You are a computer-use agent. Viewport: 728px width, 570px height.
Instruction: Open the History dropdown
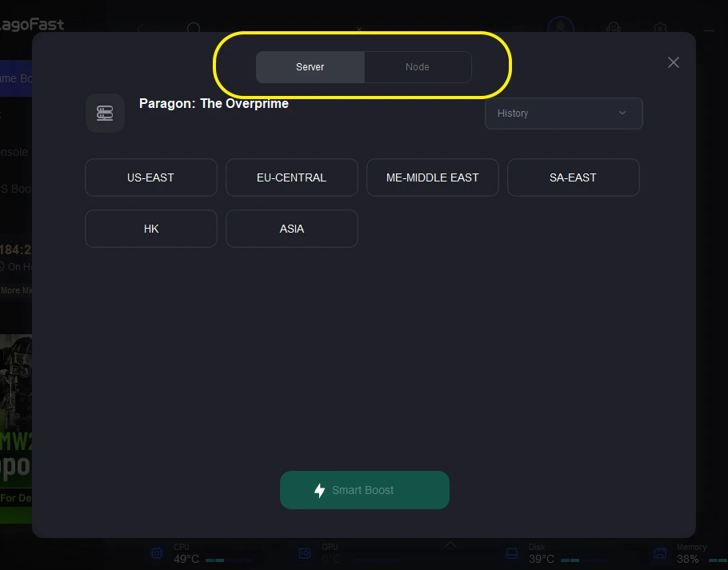point(564,114)
